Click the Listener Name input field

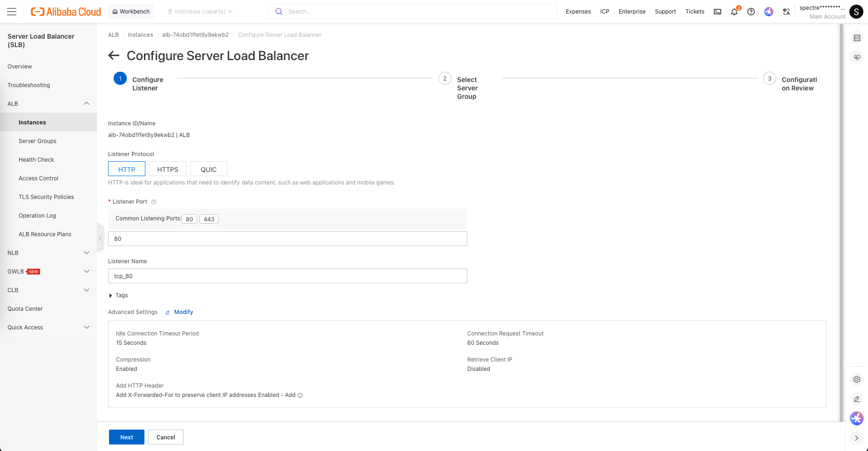[287, 276]
